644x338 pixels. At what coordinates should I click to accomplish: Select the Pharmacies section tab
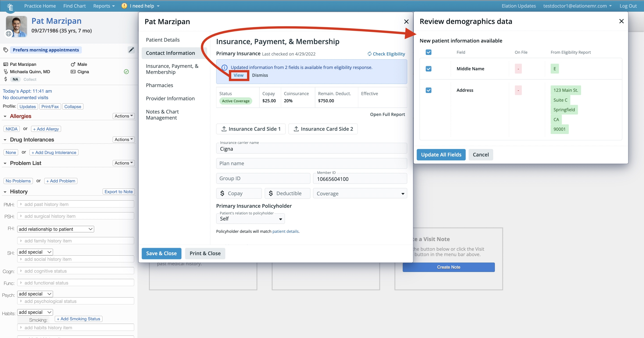click(x=159, y=85)
